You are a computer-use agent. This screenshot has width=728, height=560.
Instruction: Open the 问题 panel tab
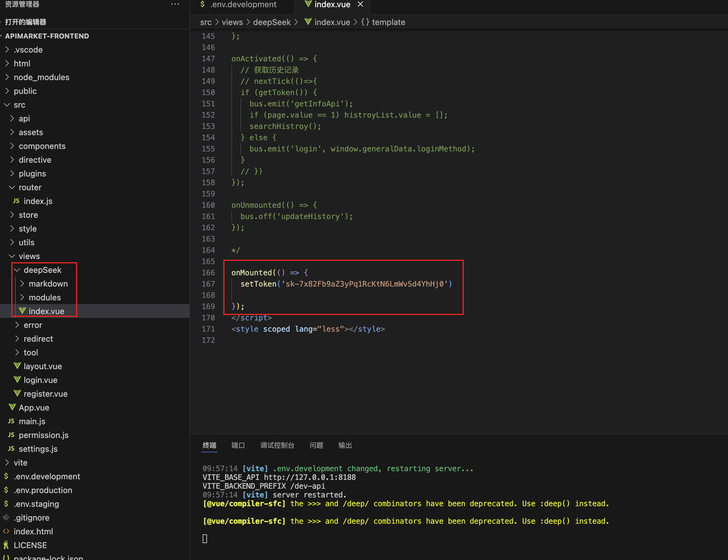pos(316,445)
